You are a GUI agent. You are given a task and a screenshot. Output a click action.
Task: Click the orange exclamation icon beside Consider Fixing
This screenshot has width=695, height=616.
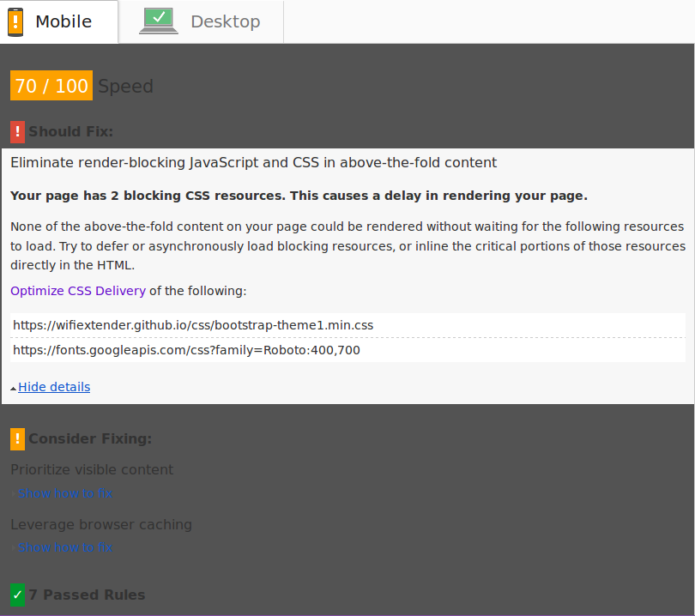(18, 439)
